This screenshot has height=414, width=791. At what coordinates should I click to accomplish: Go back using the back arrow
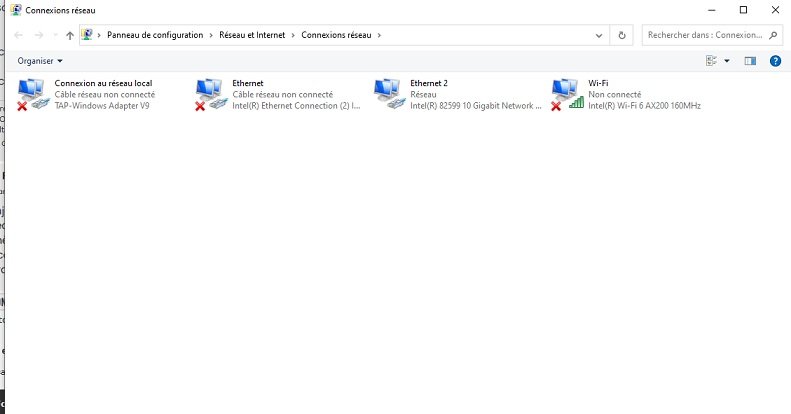pyautogui.click(x=18, y=35)
